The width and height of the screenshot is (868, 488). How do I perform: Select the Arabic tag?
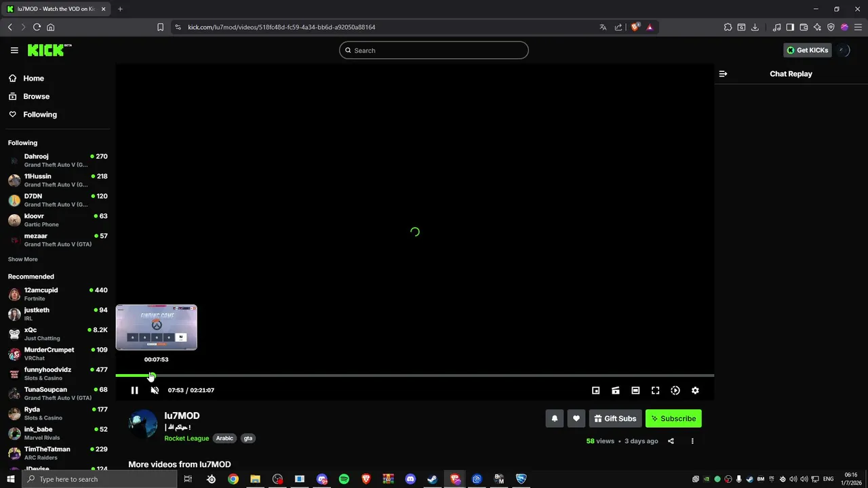click(224, 439)
